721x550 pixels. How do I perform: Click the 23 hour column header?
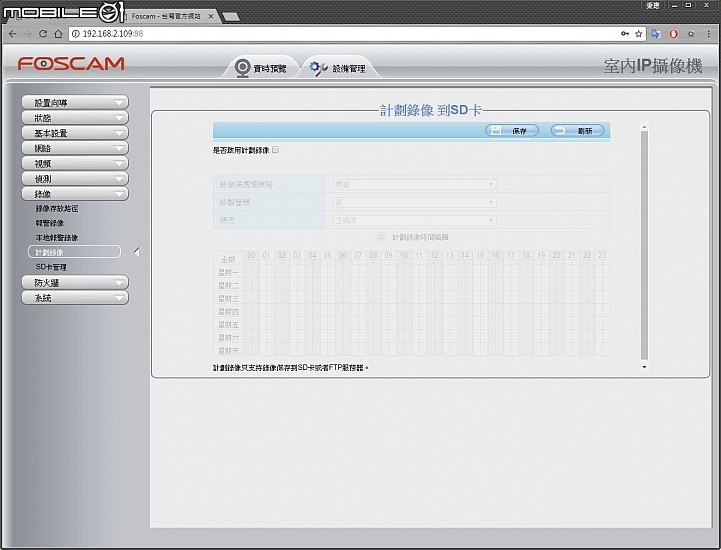tap(602, 255)
